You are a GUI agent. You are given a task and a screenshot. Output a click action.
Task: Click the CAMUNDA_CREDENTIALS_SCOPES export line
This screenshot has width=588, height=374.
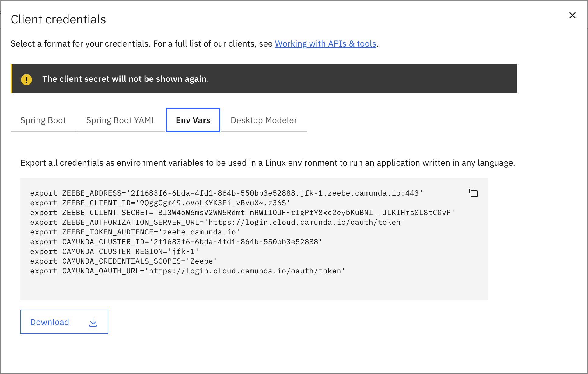point(124,261)
